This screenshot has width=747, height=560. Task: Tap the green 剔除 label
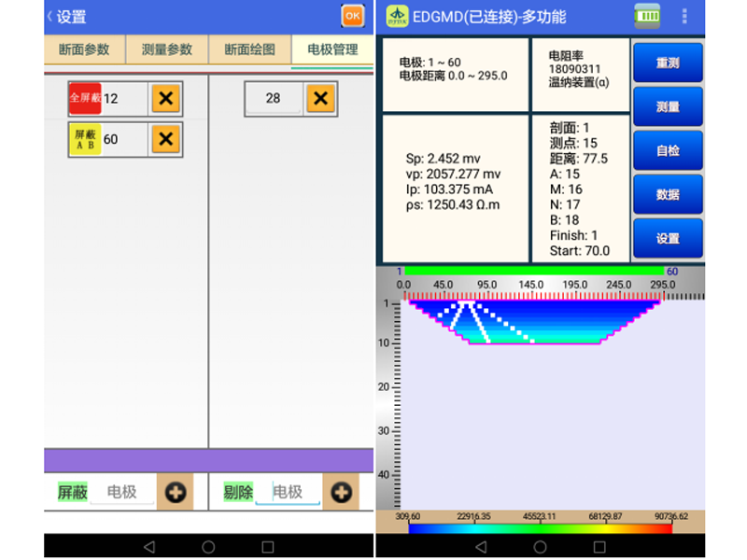(x=238, y=492)
